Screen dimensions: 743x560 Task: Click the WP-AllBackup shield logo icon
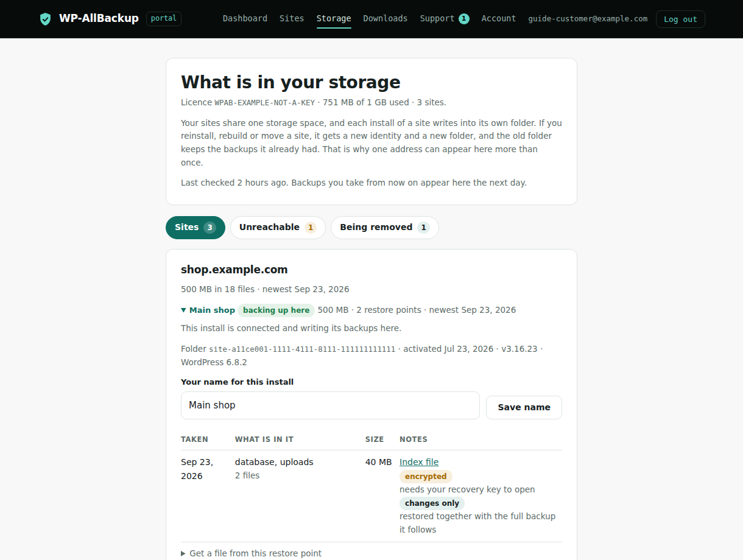coord(45,19)
